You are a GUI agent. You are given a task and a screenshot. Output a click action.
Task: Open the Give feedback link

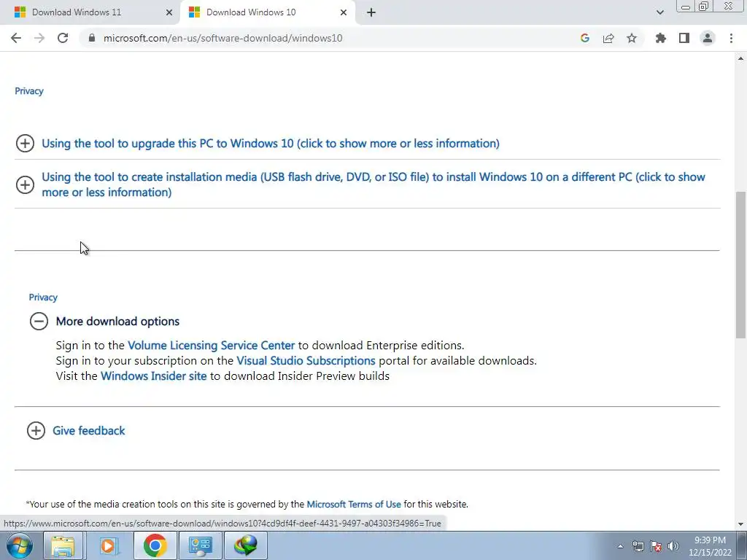(x=88, y=430)
